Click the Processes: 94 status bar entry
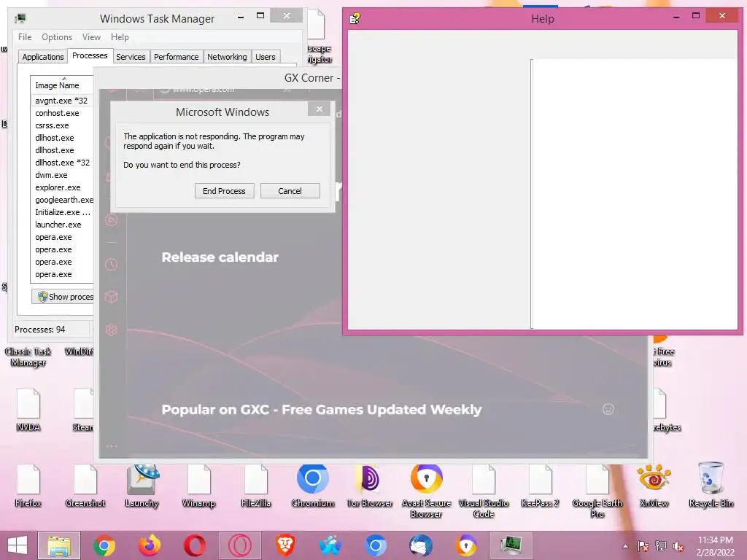The width and height of the screenshot is (747, 560). 40,330
